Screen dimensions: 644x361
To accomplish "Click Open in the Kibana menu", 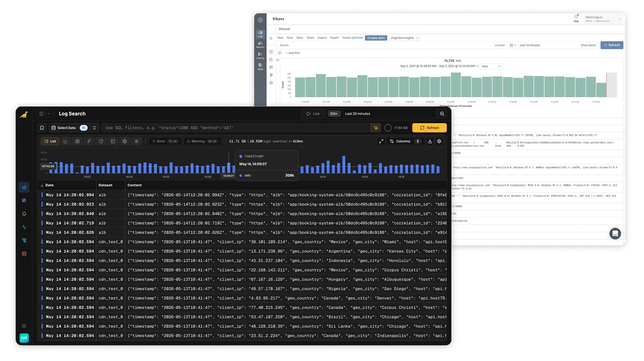I will tap(300, 38).
